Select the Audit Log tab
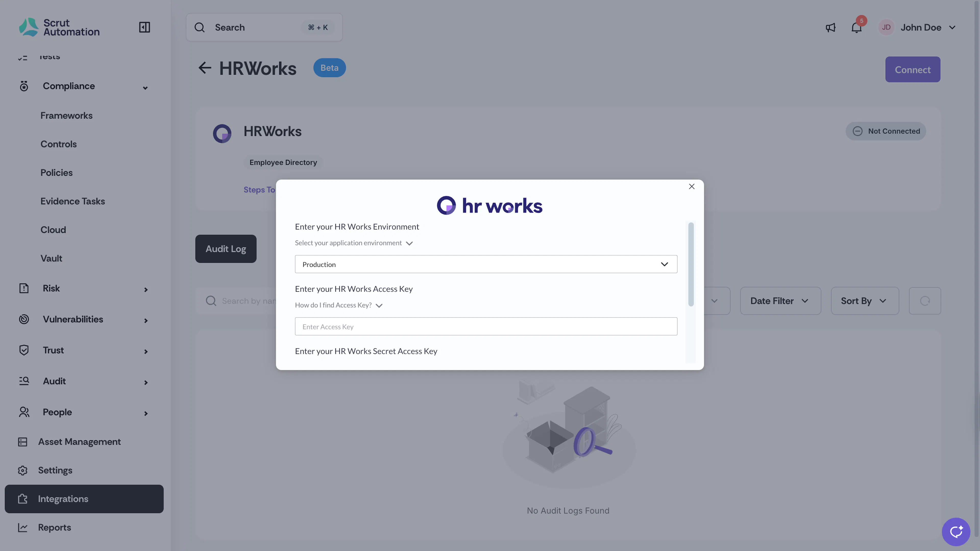The image size is (980, 551). [226, 249]
